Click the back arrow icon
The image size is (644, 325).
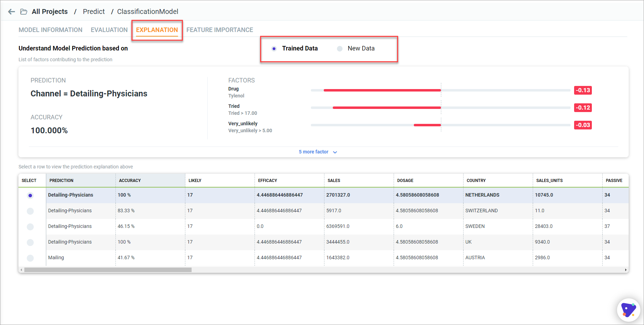coord(11,12)
